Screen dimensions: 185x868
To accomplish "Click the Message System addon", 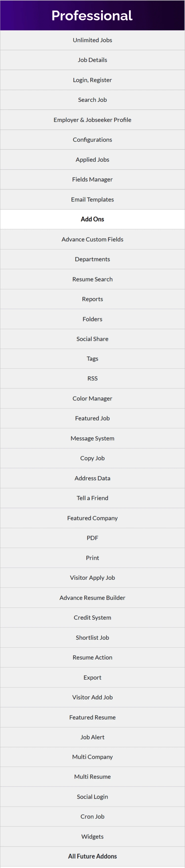I will click(x=92, y=438).
